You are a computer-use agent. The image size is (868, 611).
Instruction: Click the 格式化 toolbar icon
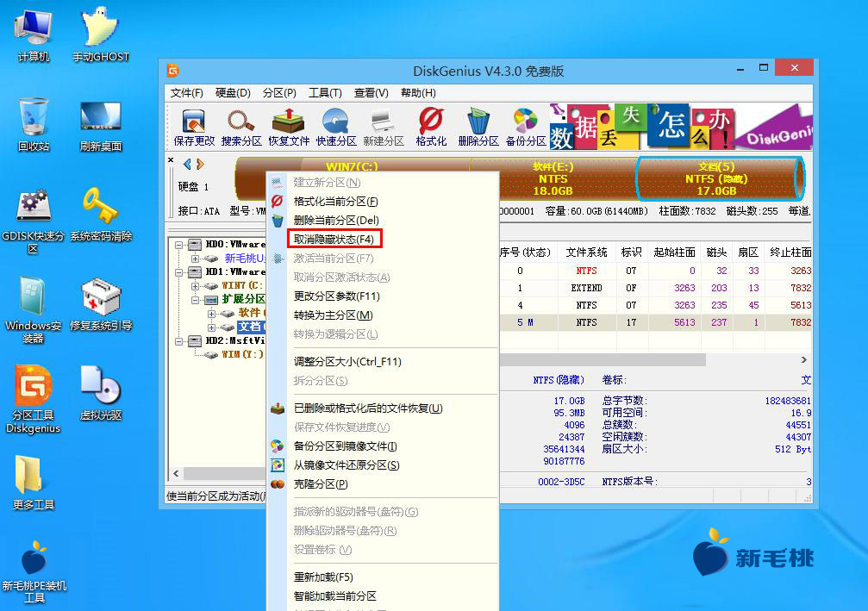(x=431, y=128)
